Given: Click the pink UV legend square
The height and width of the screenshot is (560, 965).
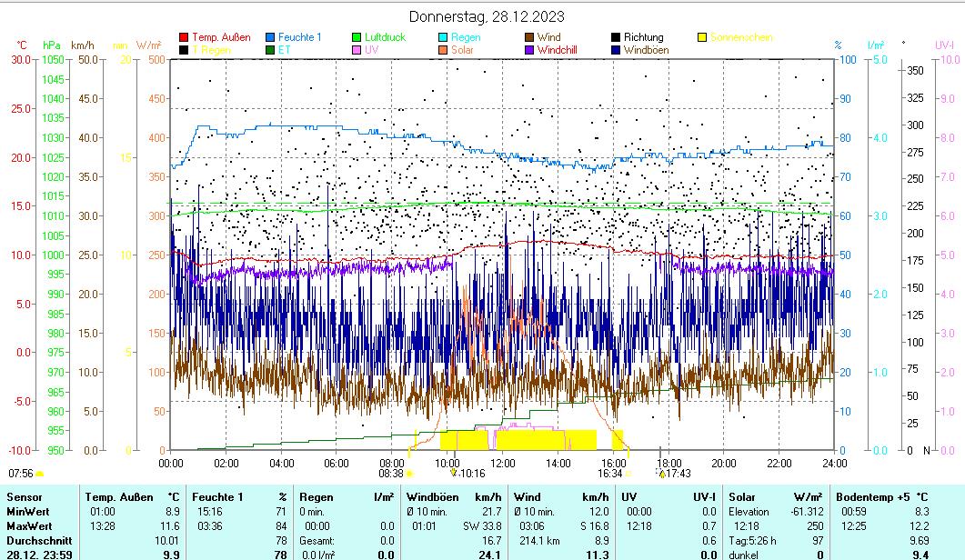Looking at the screenshot, I should 357,50.
